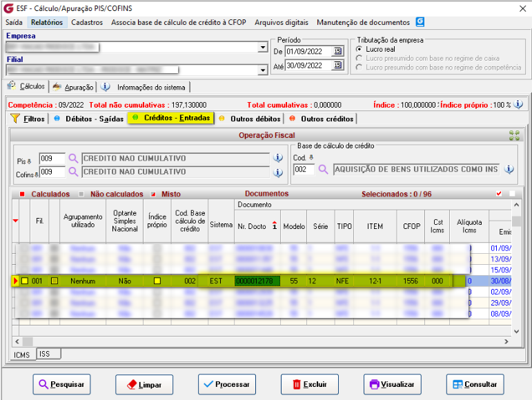532x400 pixels.
Task: Click horizontal scroll right arrow
Action: point(506,341)
